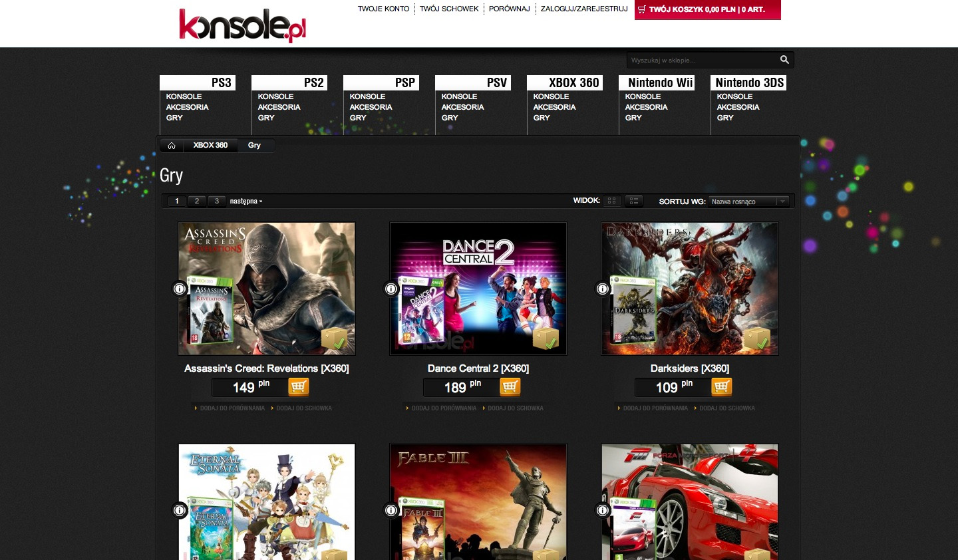
Task: Click the shop search field
Action: (x=702, y=60)
